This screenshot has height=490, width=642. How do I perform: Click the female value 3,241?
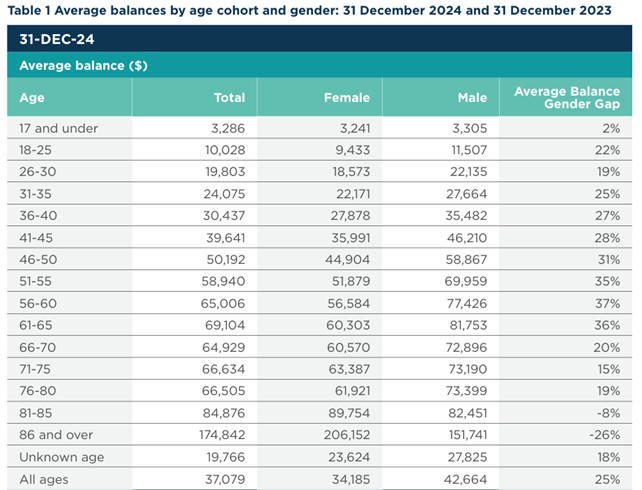click(355, 128)
